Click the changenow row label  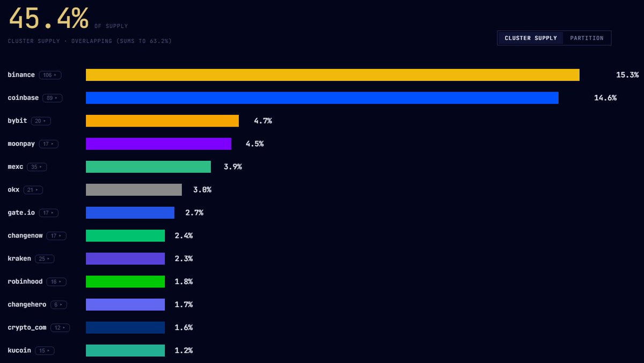(x=25, y=236)
